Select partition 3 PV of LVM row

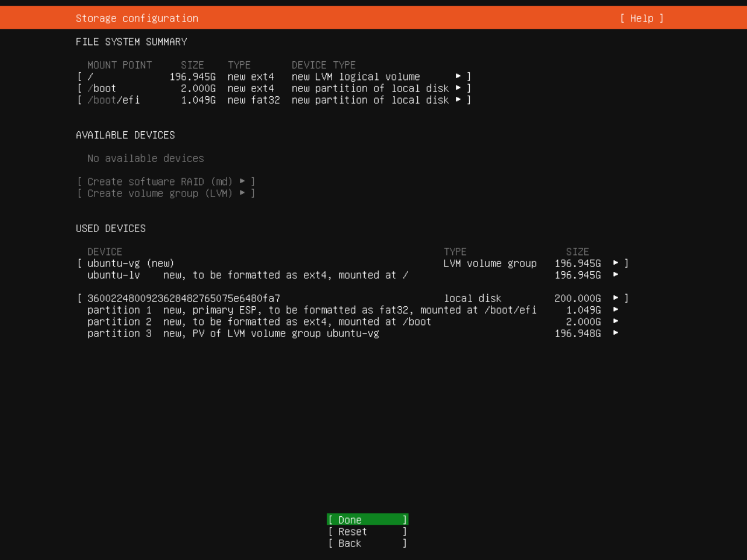point(352,333)
